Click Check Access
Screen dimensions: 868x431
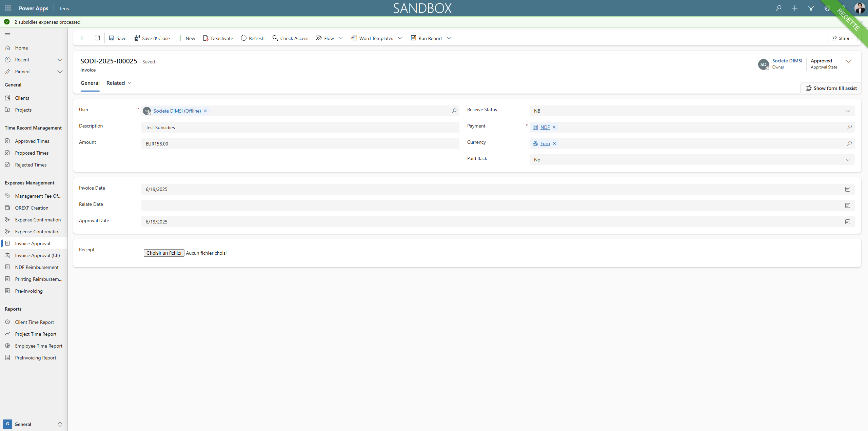point(290,38)
